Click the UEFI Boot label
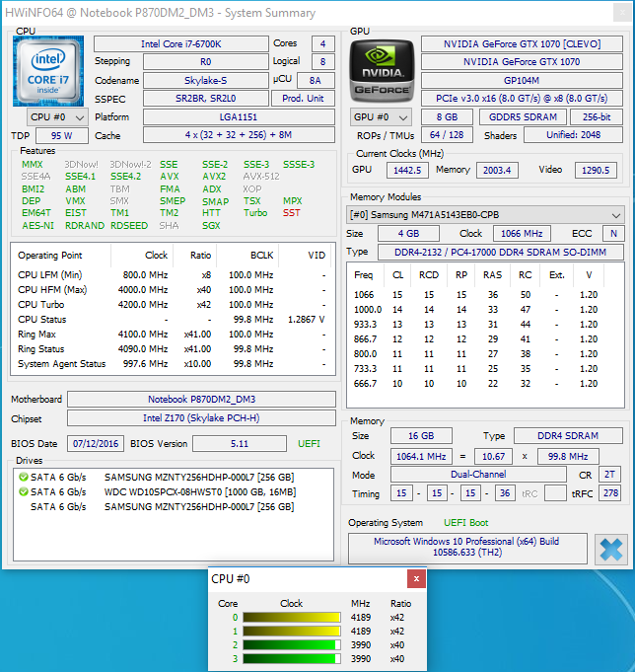635x672 pixels. pyautogui.click(x=465, y=522)
